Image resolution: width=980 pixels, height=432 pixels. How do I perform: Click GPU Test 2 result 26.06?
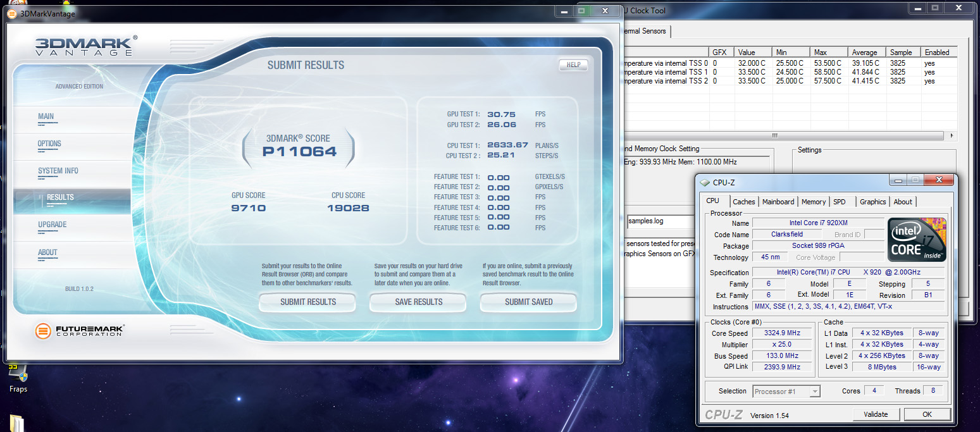click(x=501, y=125)
